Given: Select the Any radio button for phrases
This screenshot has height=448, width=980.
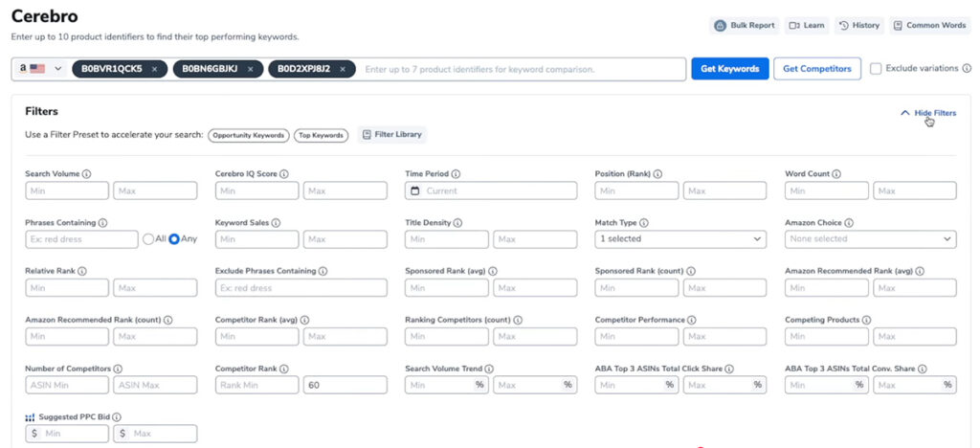Looking at the screenshot, I should click(x=174, y=238).
